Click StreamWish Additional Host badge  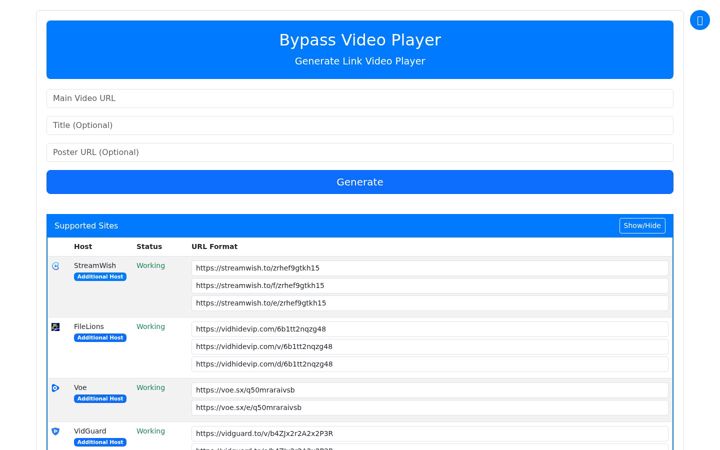pyautogui.click(x=100, y=277)
